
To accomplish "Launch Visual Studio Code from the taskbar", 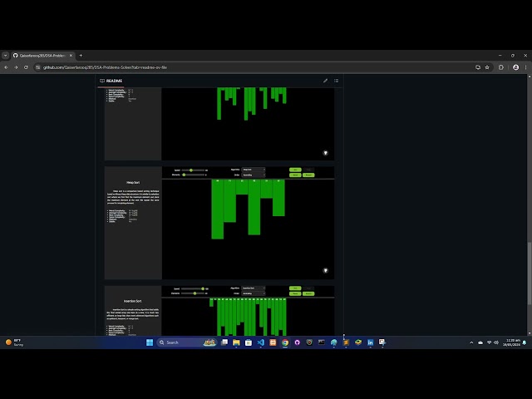I will [260, 342].
